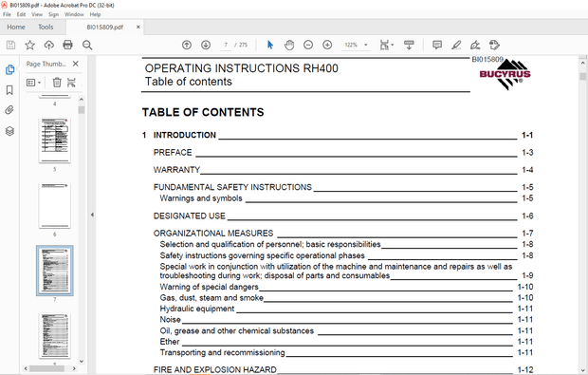Open the Sign menu
The image size is (588, 375).
pyautogui.click(x=54, y=14)
